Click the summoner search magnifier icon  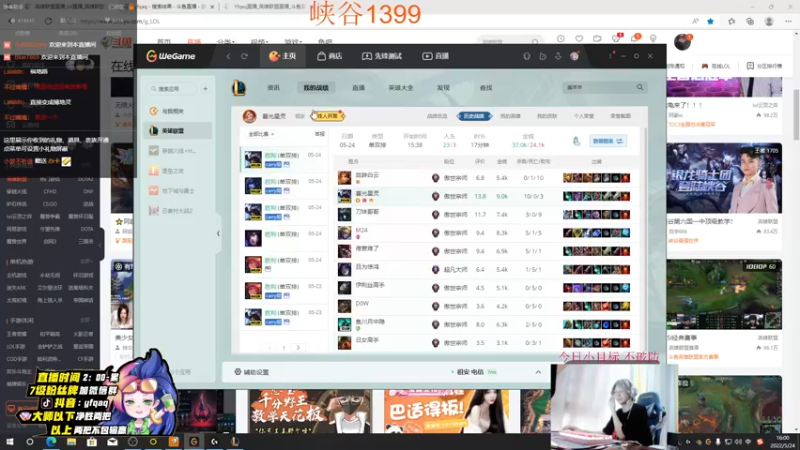(x=640, y=87)
